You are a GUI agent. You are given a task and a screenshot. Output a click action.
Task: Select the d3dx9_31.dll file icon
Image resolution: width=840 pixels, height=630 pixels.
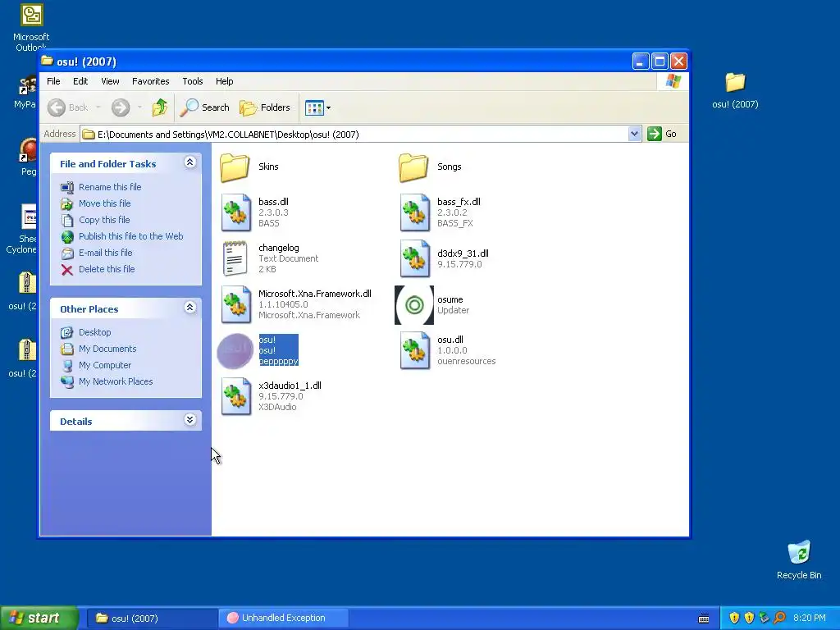414,258
